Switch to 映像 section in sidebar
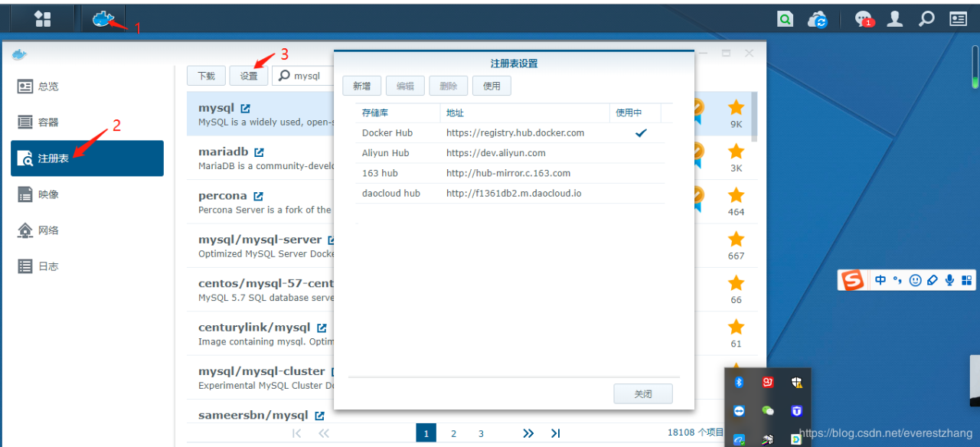Image resolution: width=980 pixels, height=447 pixels. tap(87, 194)
